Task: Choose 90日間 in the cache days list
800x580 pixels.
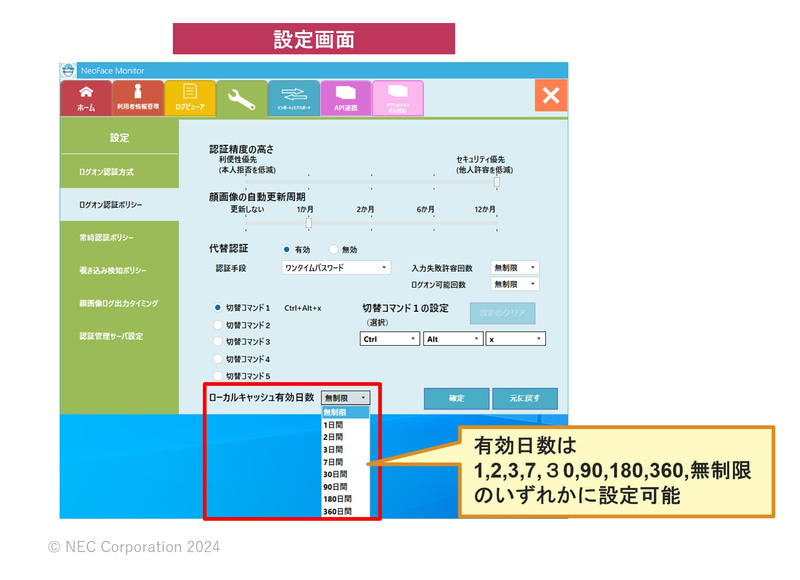Action: [345, 487]
